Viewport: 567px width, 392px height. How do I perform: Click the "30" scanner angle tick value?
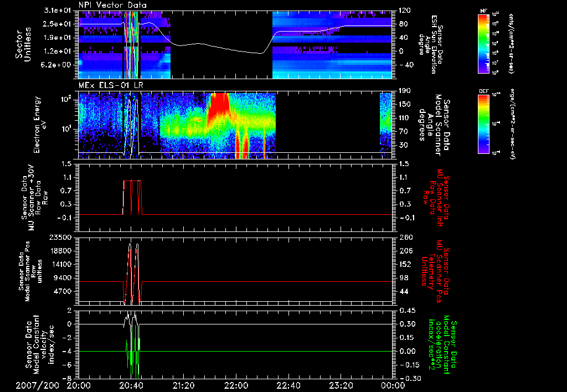(x=403, y=145)
